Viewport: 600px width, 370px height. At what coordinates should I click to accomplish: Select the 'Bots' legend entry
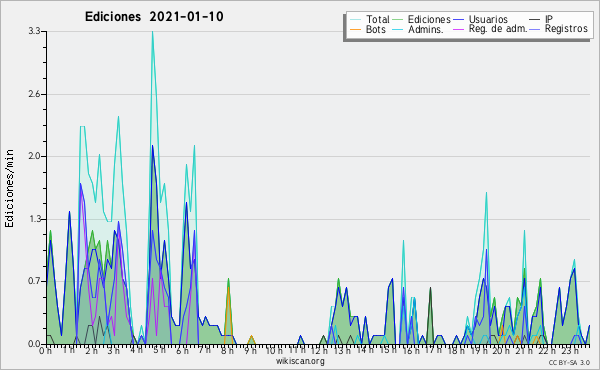[x=376, y=29]
